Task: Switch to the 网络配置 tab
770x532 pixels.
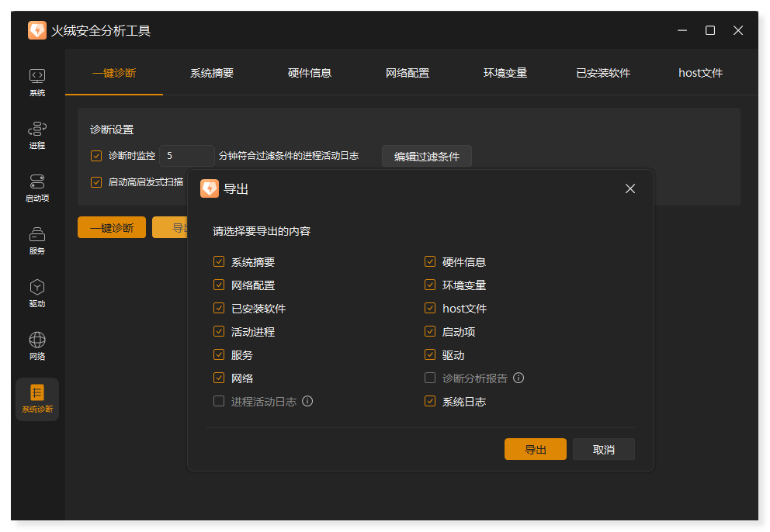Action: click(408, 73)
